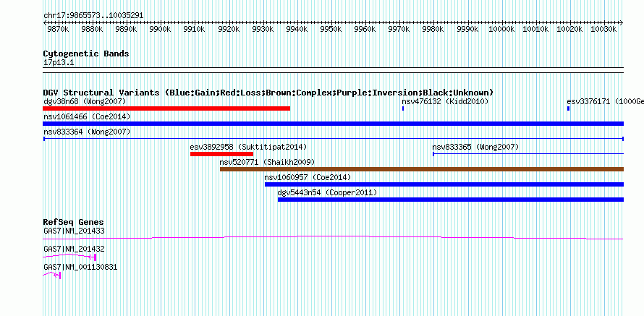Click the GAS7|NM_201433 magenta transcript line

(x=333, y=238)
